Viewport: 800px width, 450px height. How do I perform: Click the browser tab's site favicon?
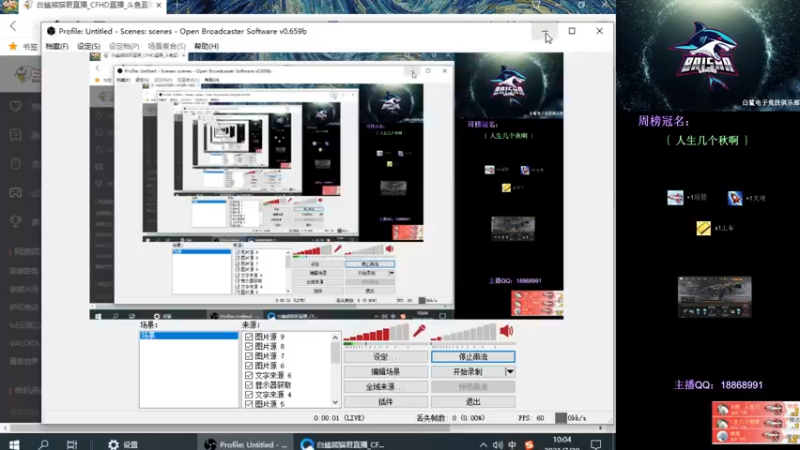(x=29, y=5)
